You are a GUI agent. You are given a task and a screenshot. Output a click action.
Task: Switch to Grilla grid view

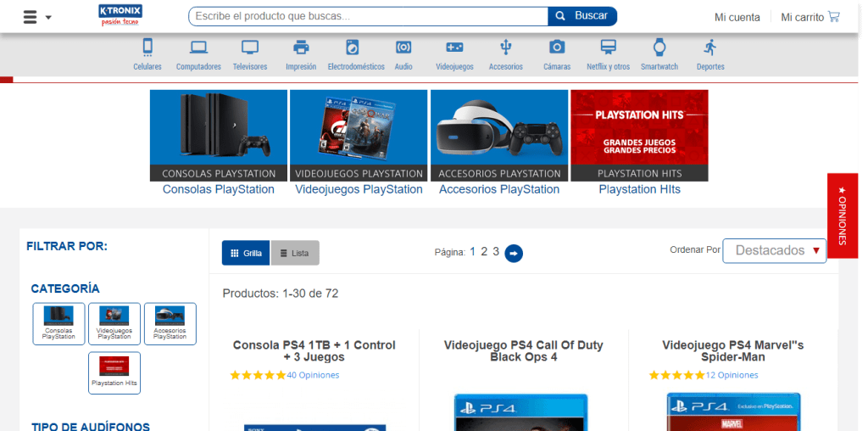tap(246, 253)
